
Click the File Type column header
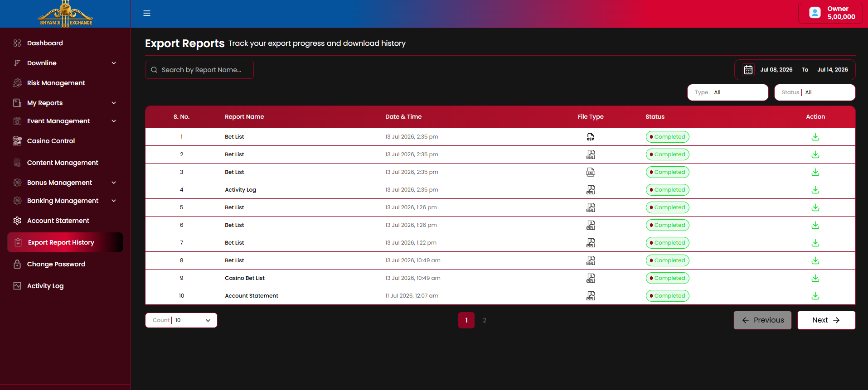[x=591, y=117]
